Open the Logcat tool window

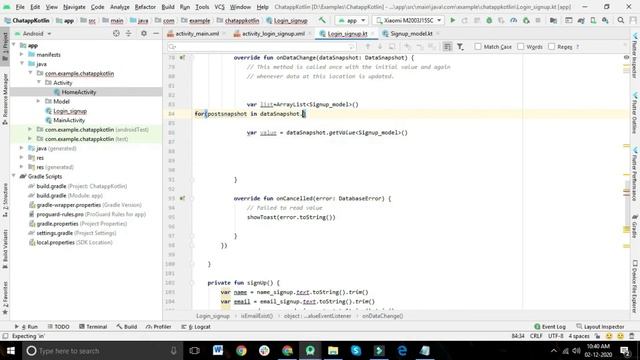pyautogui.click(x=196, y=327)
